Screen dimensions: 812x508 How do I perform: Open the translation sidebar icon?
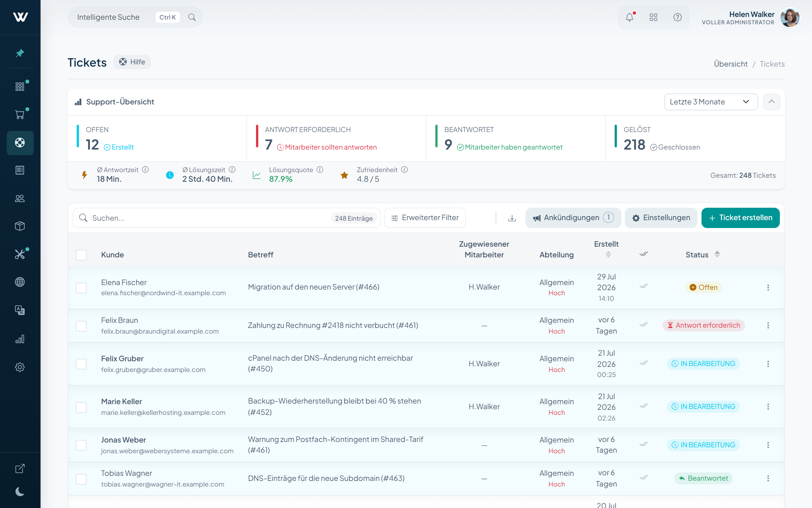20,310
